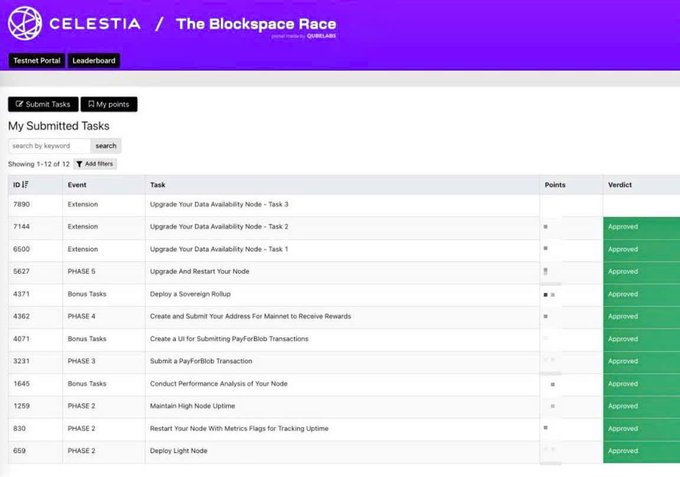Open the Leaderboard tab
Viewport: 680px width, 477px height.
coord(94,61)
